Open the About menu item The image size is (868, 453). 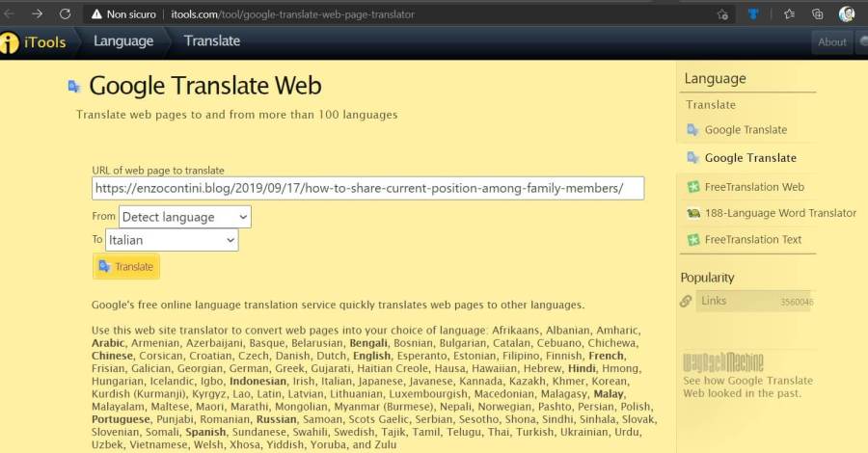tap(831, 42)
